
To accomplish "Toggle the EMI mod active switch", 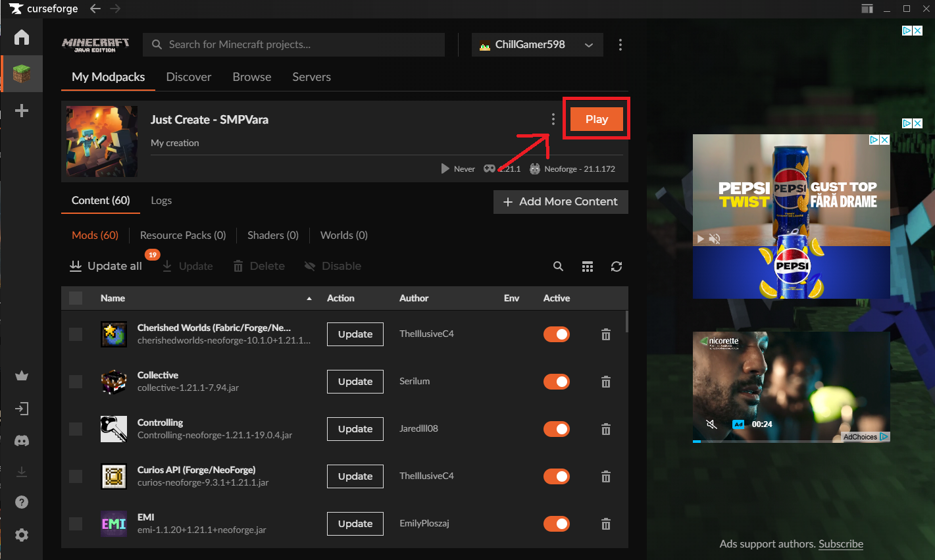I will pyautogui.click(x=557, y=524).
